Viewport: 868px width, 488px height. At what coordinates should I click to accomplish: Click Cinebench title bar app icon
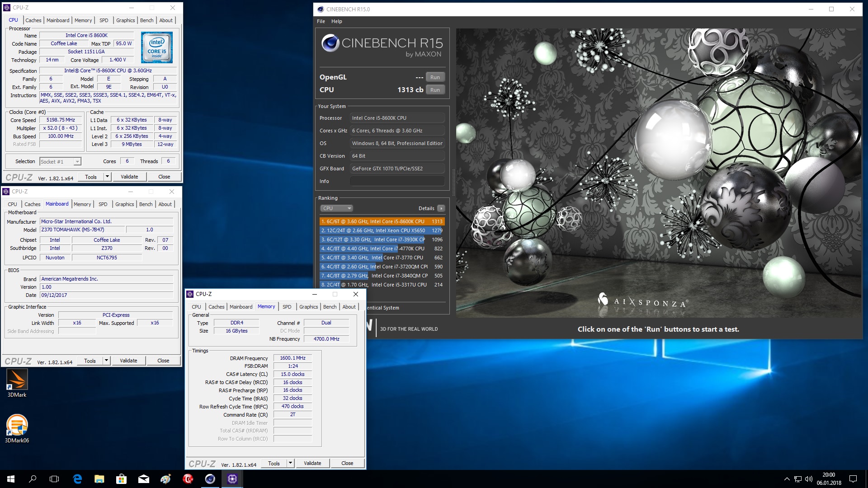321,9
